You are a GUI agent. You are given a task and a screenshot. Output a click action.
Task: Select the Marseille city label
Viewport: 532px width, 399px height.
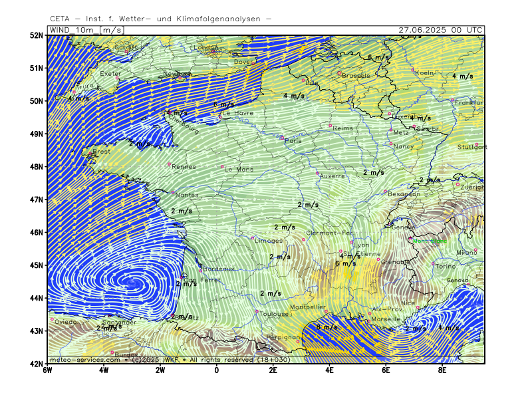pos(386,320)
